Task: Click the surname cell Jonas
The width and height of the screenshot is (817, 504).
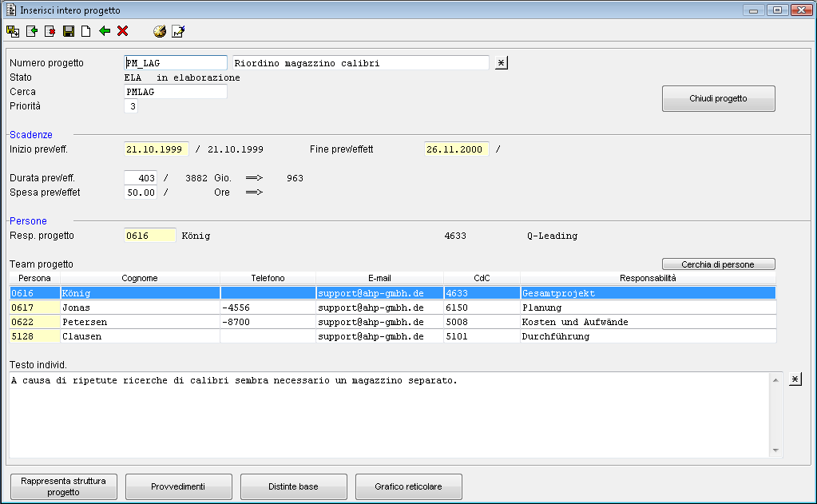Action: [x=141, y=308]
